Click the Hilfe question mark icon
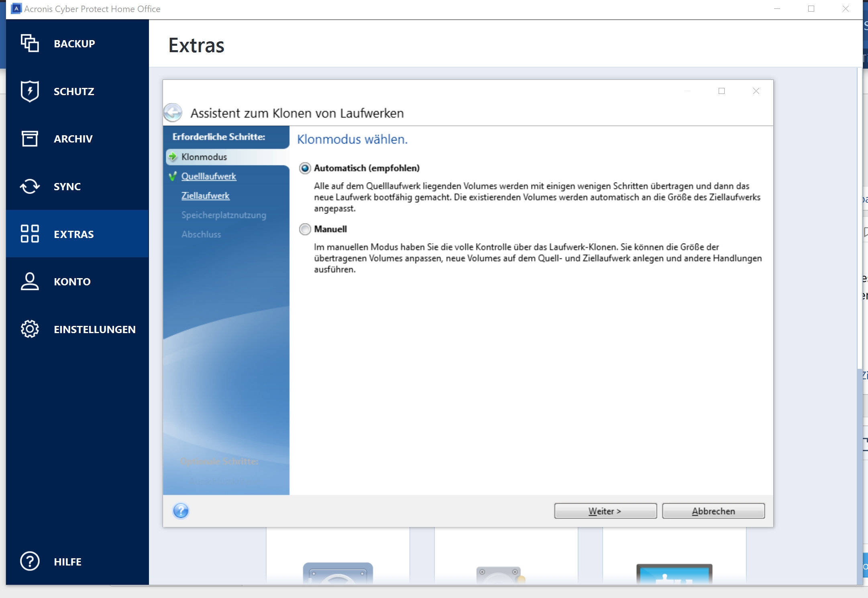The width and height of the screenshot is (868, 598). 30,561
